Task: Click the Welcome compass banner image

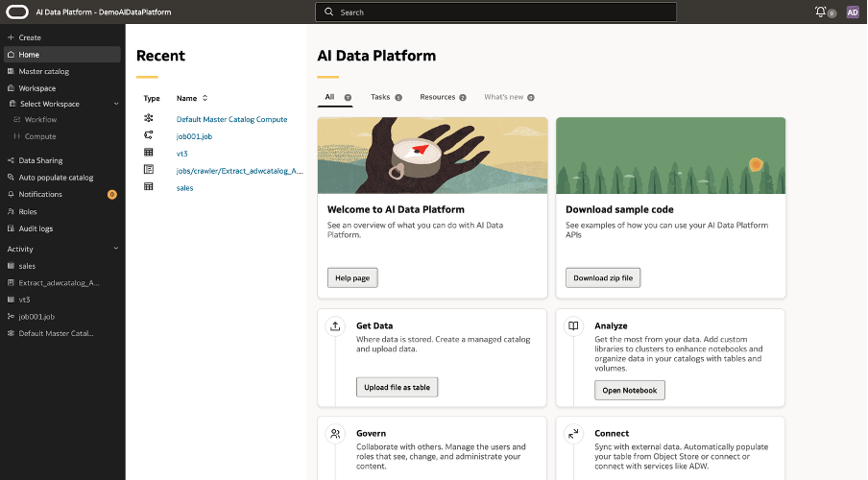Action: [x=432, y=155]
